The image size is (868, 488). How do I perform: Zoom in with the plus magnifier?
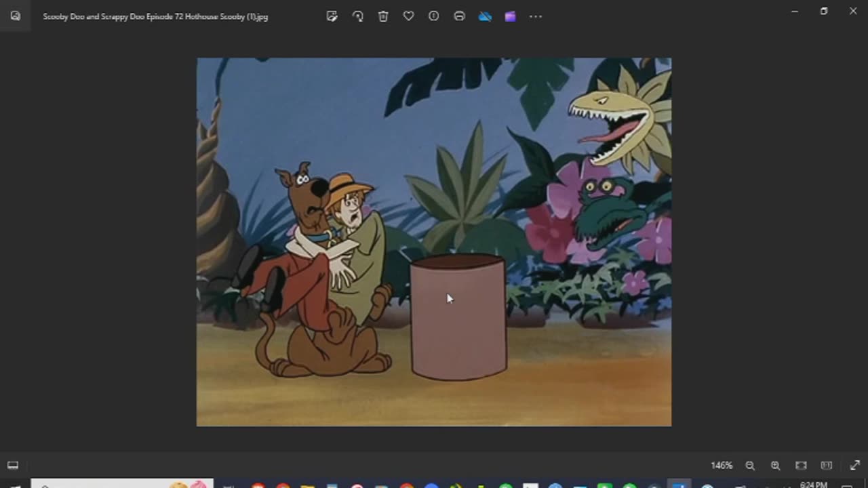[x=775, y=466]
